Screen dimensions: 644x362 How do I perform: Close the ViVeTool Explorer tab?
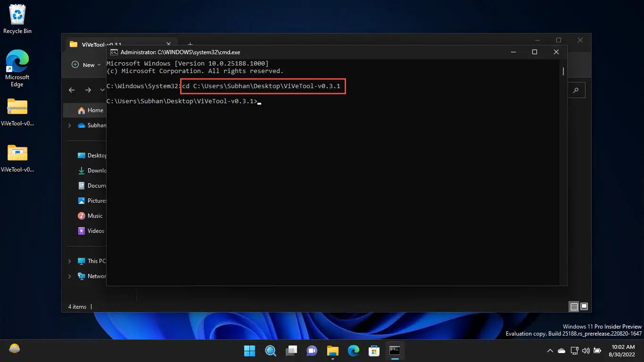pos(168,45)
